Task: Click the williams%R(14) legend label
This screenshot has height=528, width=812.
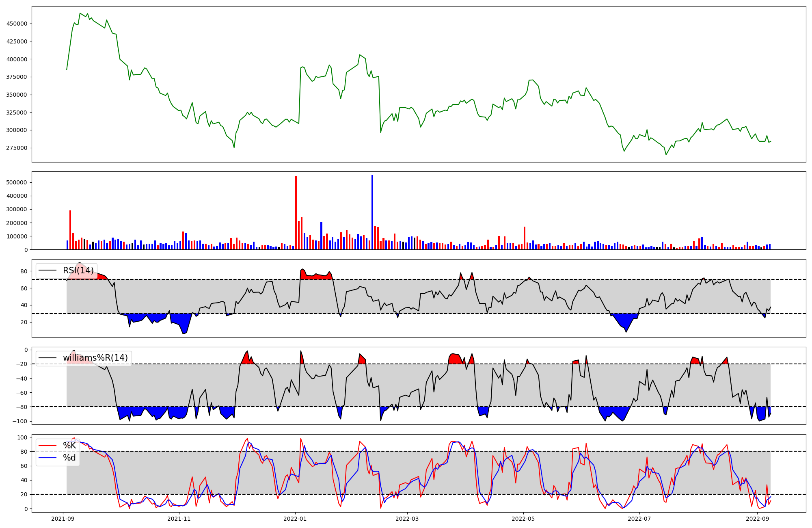Action: [x=95, y=358]
